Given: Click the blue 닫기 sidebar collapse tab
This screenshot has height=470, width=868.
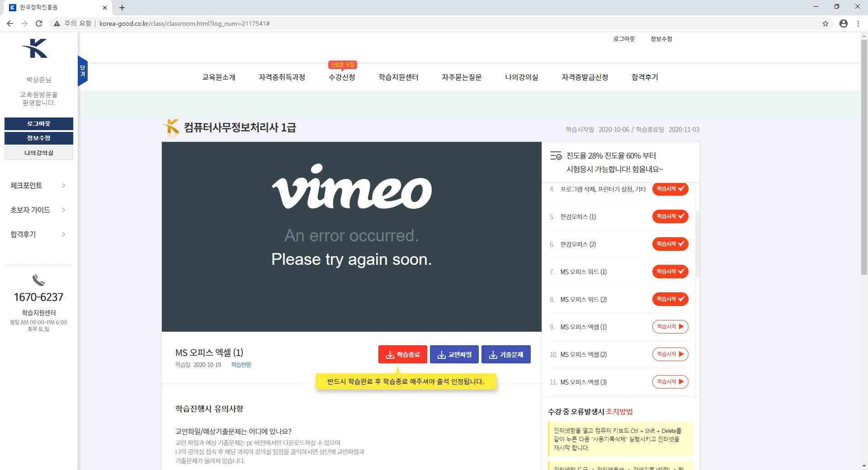Looking at the screenshot, I should (83, 71).
